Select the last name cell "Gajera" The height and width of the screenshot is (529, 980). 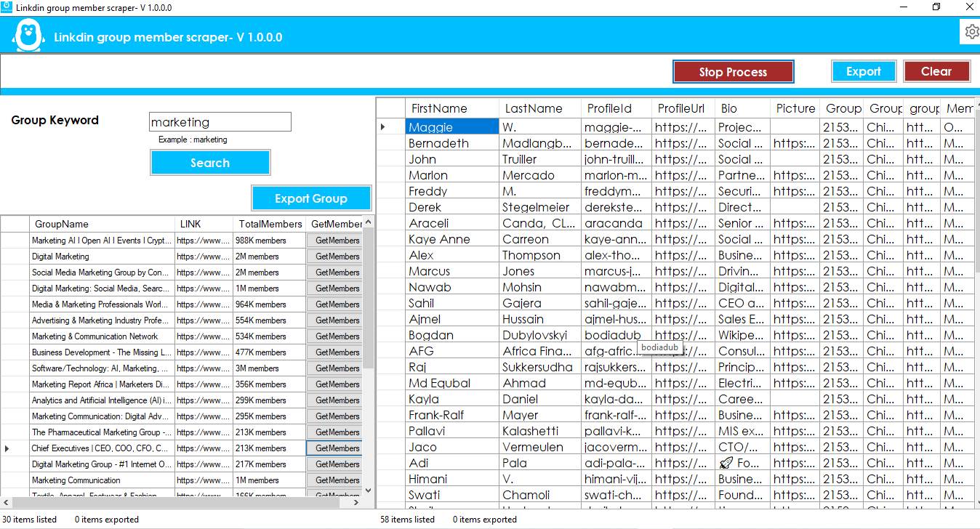tap(540, 303)
